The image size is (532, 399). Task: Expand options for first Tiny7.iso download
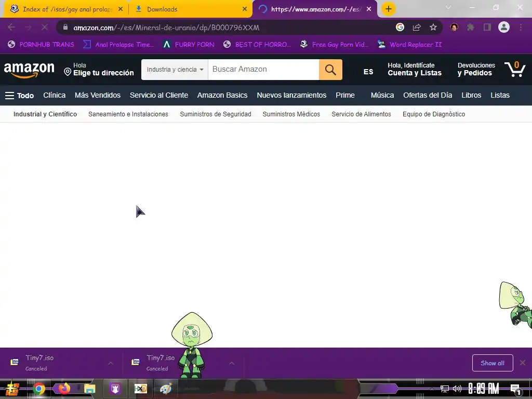(x=111, y=363)
